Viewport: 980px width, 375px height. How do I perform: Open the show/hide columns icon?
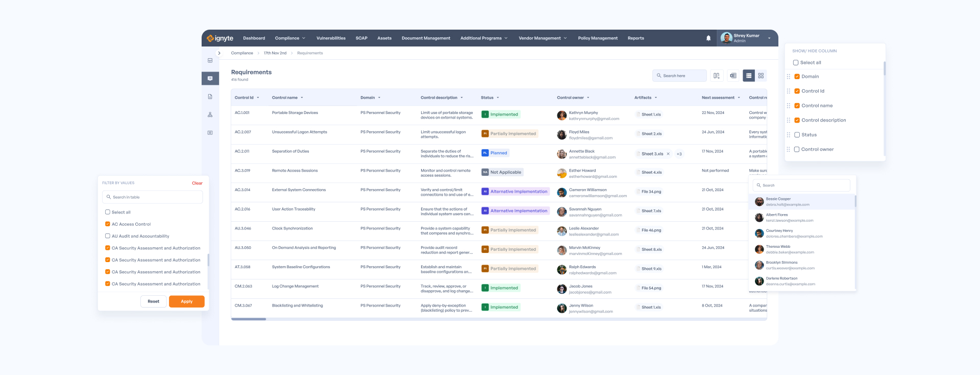pos(717,76)
